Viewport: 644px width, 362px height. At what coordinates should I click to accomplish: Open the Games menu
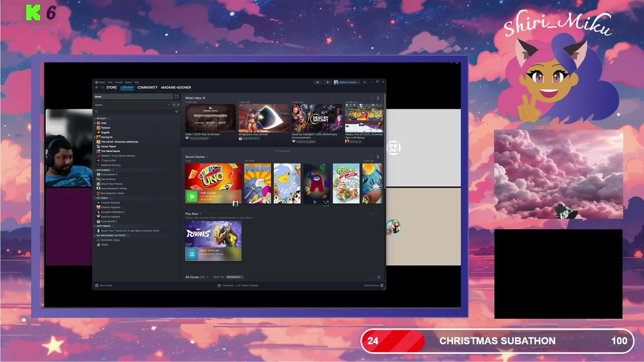coord(128,82)
